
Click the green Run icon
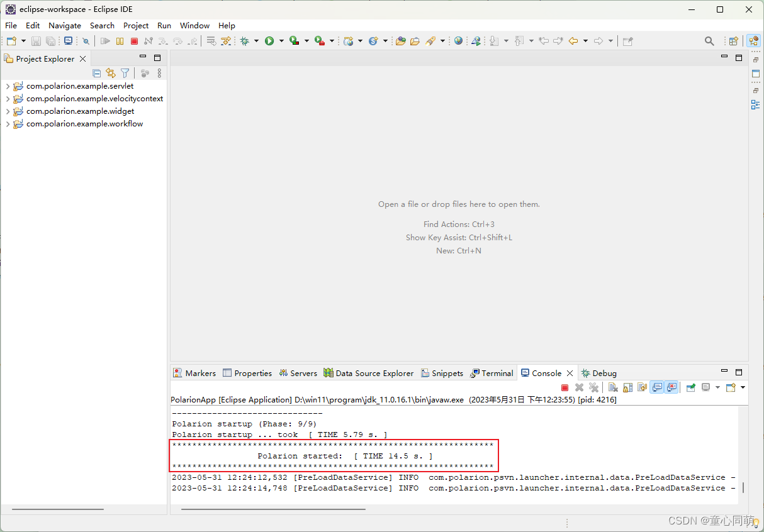point(269,41)
